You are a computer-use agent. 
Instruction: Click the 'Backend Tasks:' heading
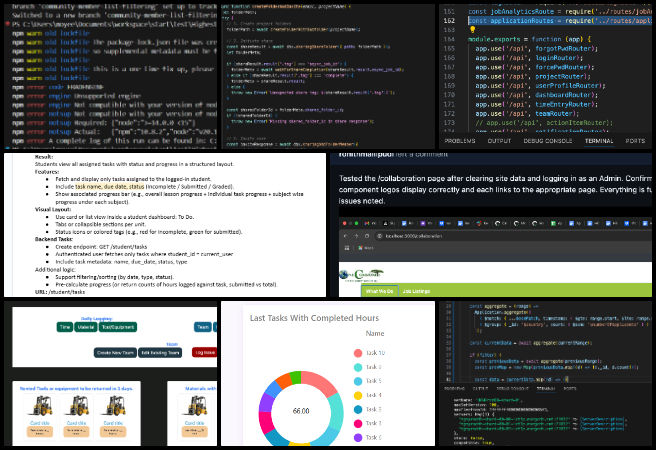click(x=54, y=239)
